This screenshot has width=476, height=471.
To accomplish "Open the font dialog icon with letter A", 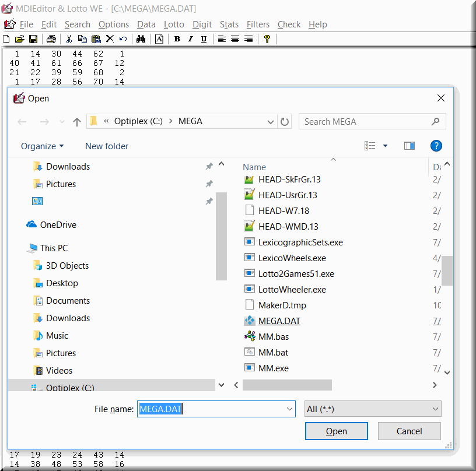I will tap(159, 39).
